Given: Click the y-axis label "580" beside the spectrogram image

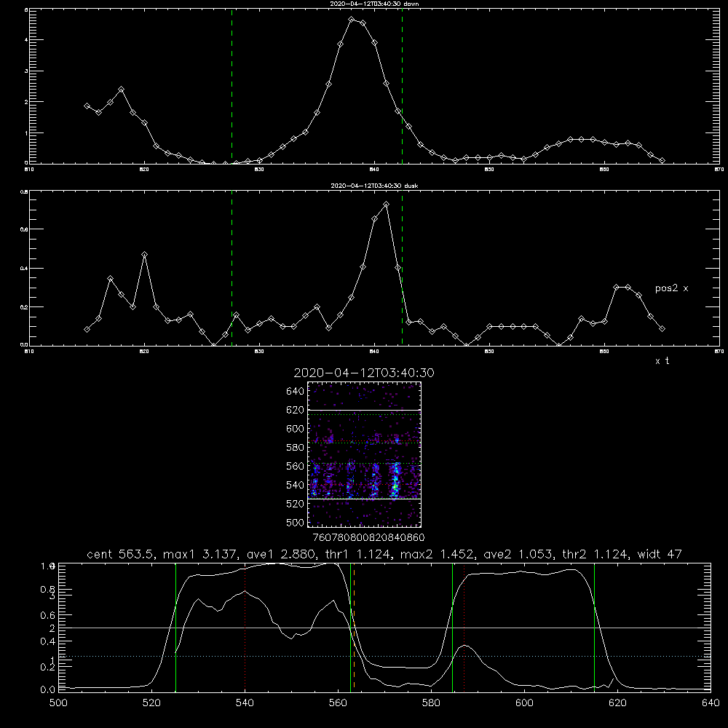Looking at the screenshot, I should [x=296, y=448].
